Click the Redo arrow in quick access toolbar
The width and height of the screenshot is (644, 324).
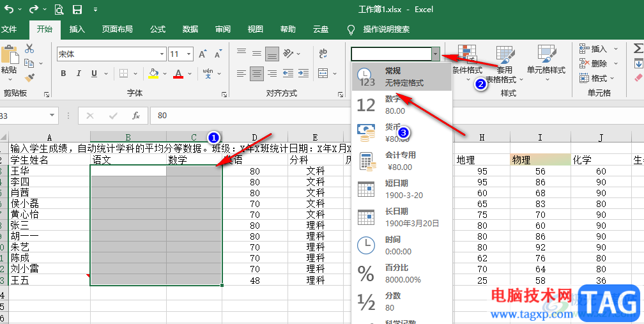34,9
